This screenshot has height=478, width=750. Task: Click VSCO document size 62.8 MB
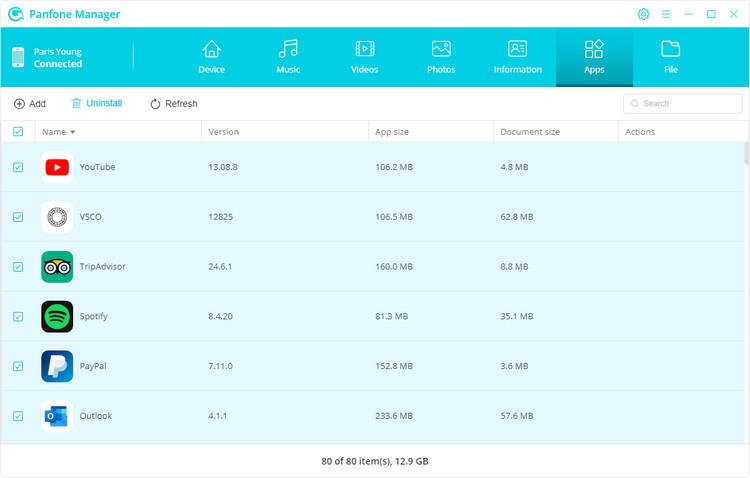pyautogui.click(x=517, y=217)
